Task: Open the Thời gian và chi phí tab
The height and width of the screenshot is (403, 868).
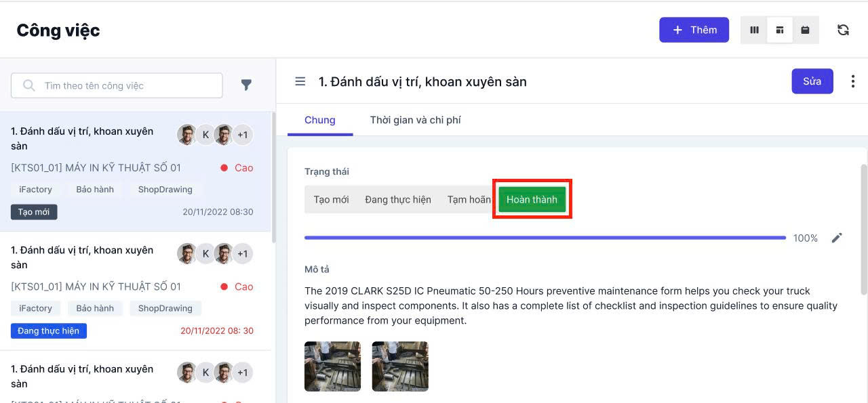Action: (x=415, y=120)
